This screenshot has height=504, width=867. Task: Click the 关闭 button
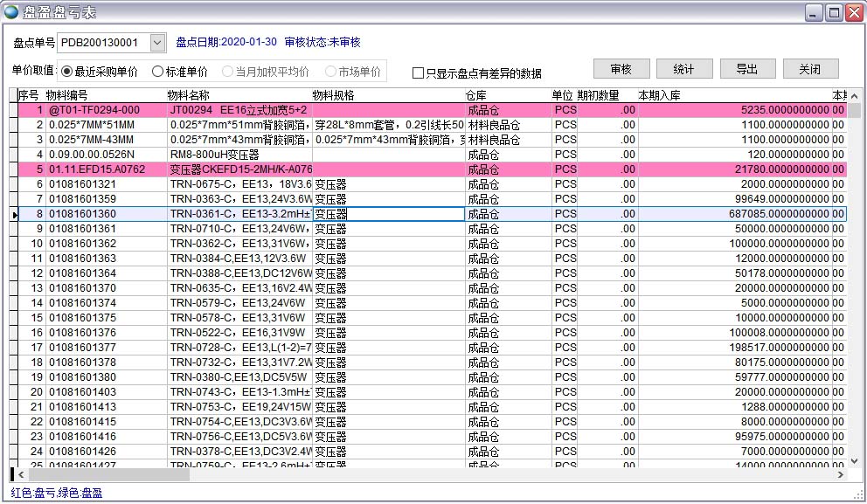809,69
